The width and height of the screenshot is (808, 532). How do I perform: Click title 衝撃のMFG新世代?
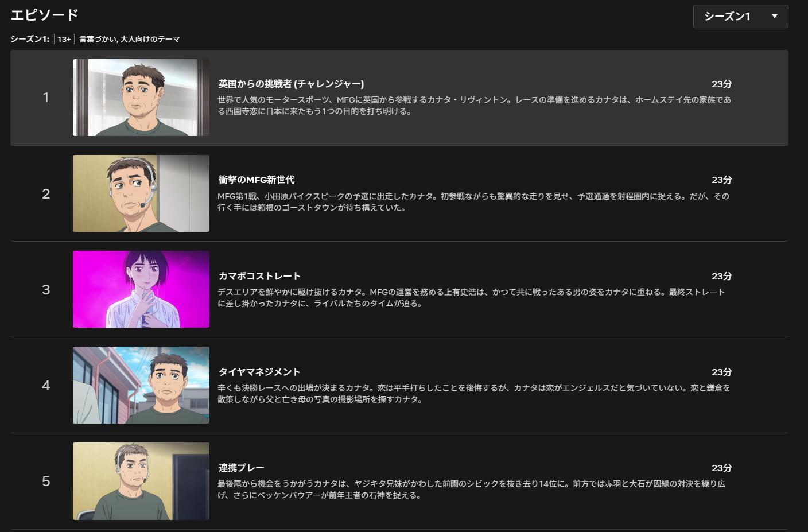256,180
